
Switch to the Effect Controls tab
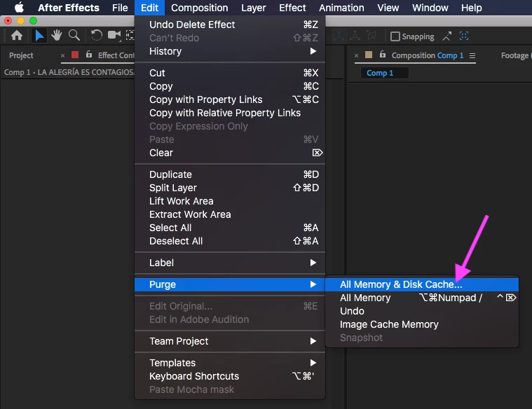click(116, 55)
